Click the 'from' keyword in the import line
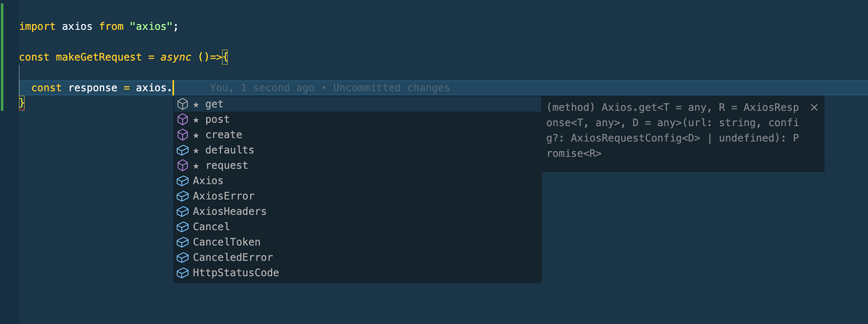This screenshot has width=868, height=324. [111, 27]
